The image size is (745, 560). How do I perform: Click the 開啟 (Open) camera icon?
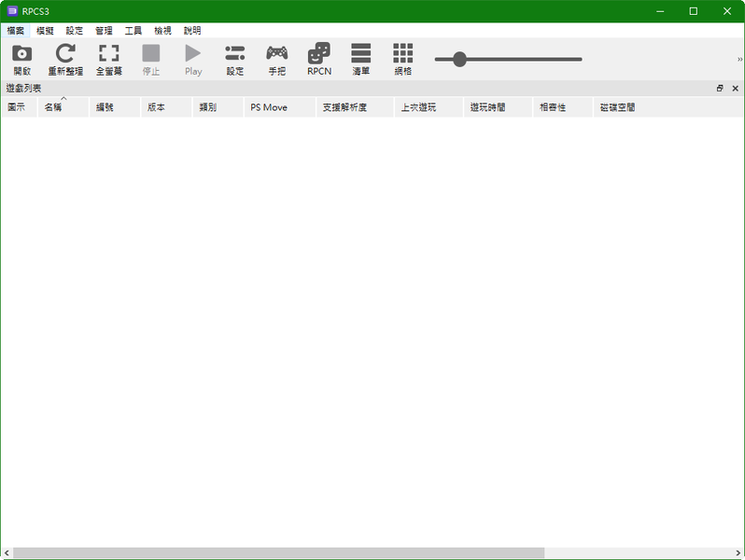pyautogui.click(x=21, y=53)
